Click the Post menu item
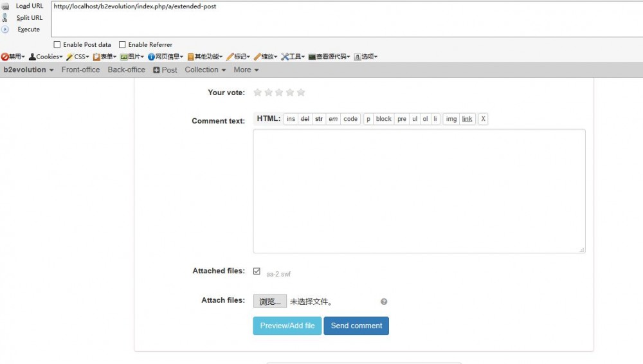The height and width of the screenshot is (364, 643). pyautogui.click(x=165, y=70)
